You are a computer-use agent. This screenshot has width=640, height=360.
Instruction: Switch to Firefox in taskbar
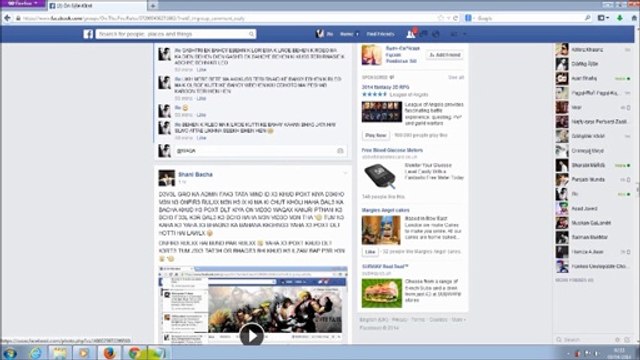tap(109, 353)
